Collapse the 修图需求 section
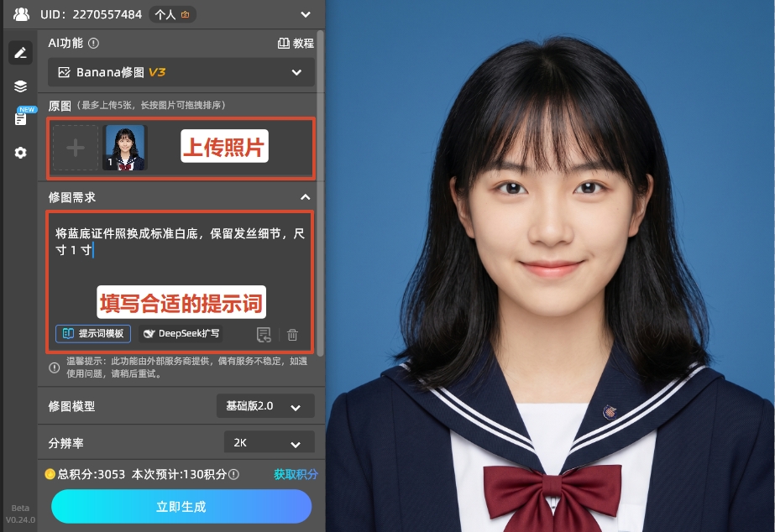Screen dimensions: 775x532 point(306,197)
